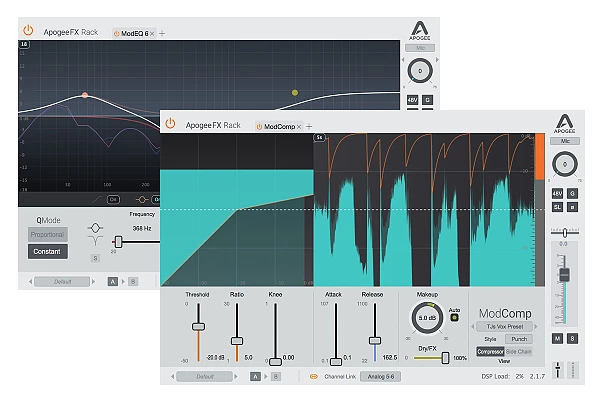The width and height of the screenshot is (600, 400).
Task: Open Default preset dropdown in ModEQ footer
Action: [62, 282]
